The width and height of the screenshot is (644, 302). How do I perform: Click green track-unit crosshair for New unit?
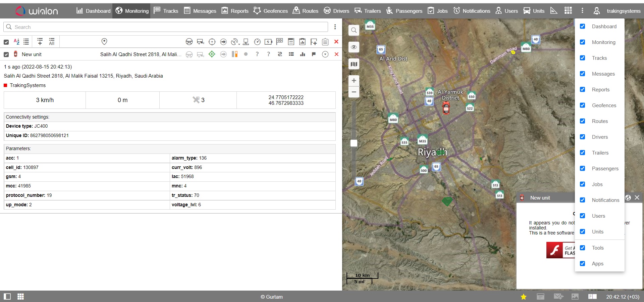click(212, 54)
